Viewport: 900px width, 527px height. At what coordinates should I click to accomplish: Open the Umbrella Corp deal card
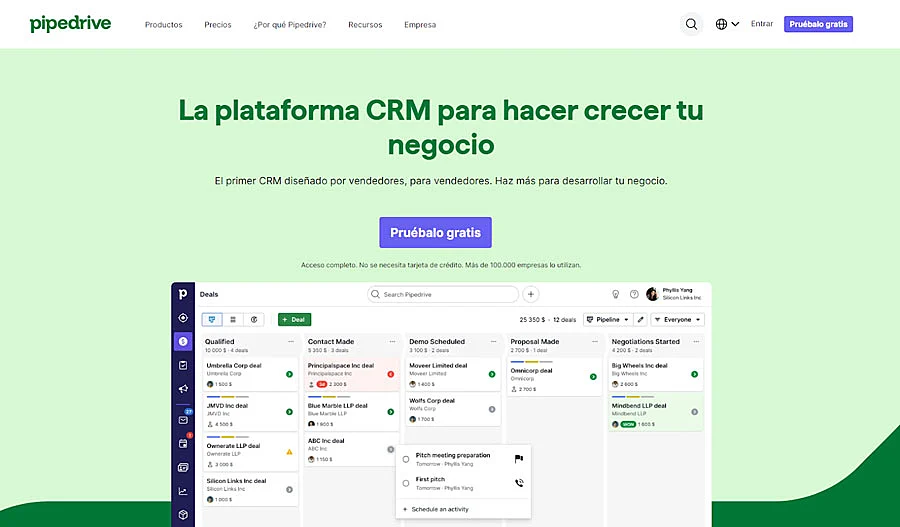click(251, 374)
